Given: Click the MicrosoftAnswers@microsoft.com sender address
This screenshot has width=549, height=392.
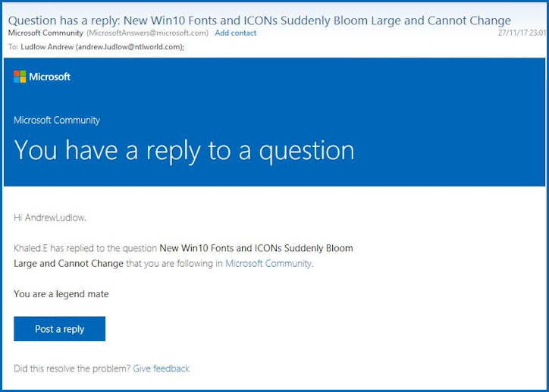Looking at the screenshot, I should tap(147, 33).
